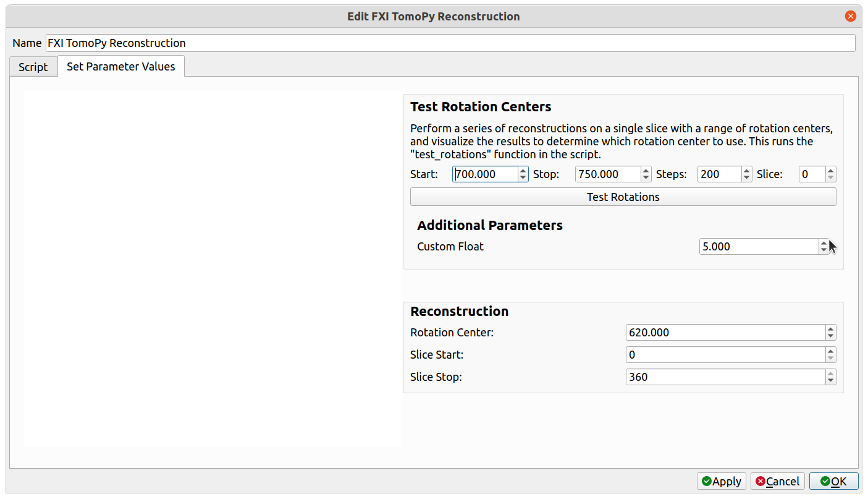Click the Rotation Center label
This screenshot has height=499, width=868.
[452, 333]
